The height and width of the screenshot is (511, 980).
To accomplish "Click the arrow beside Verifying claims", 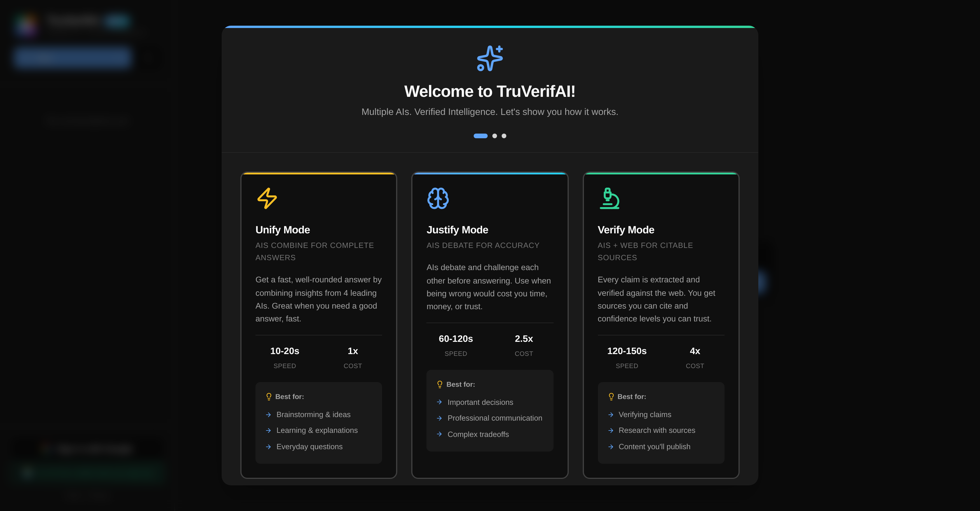I will [x=611, y=415].
